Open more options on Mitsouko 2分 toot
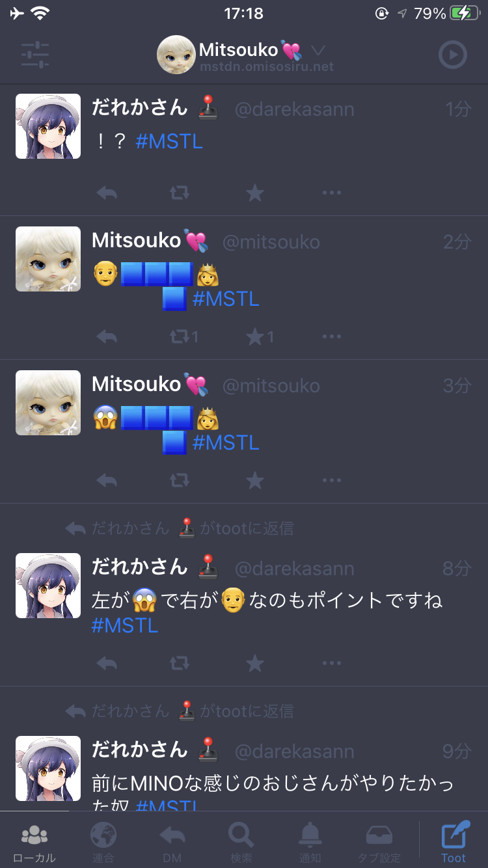Viewport: 488px width, 868px height. (x=332, y=336)
